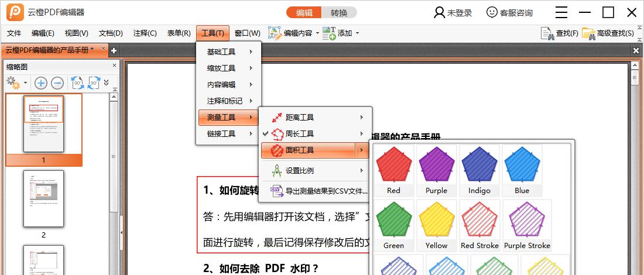Viewport: 644px width, 275px height.
Task: Click the thumbnail panel scroll up arrow
Action: [114, 97]
